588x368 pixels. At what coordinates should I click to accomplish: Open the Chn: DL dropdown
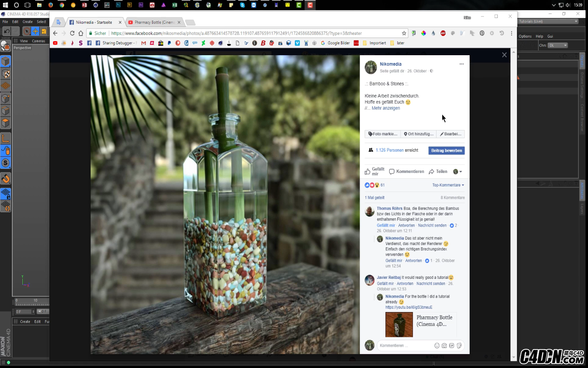[558, 45]
